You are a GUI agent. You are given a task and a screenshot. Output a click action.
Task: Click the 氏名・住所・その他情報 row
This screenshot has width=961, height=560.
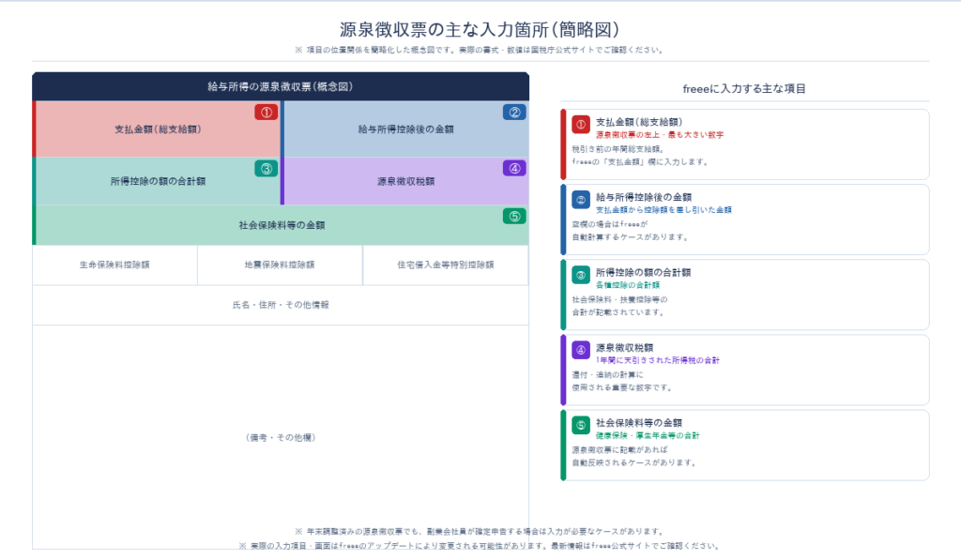(282, 305)
